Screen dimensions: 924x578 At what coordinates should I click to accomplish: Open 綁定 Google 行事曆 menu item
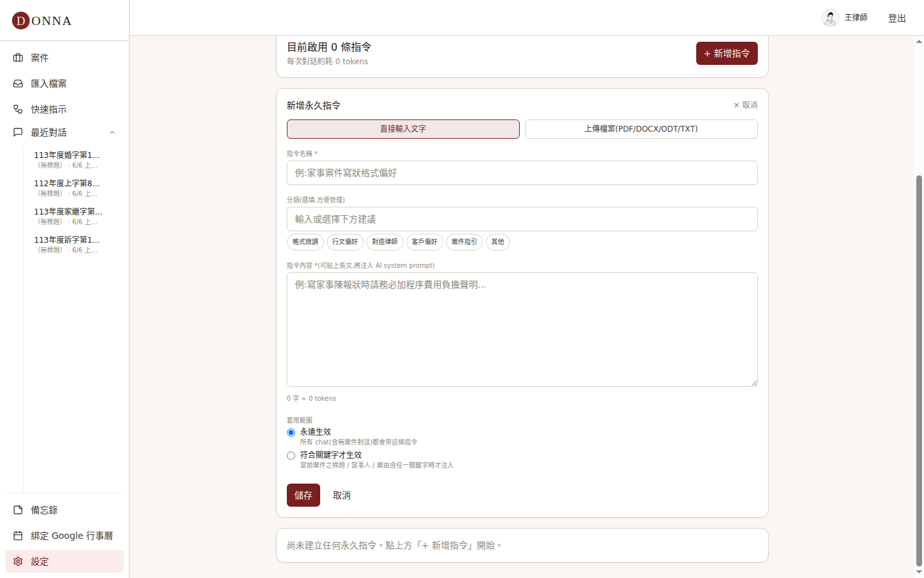[x=64, y=536]
